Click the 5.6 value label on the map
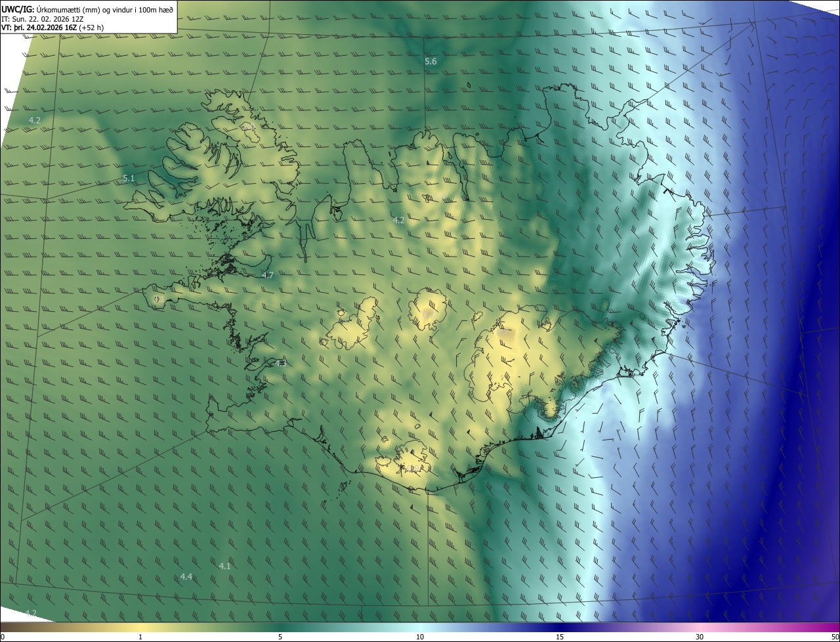The width and height of the screenshot is (840, 642). click(430, 61)
